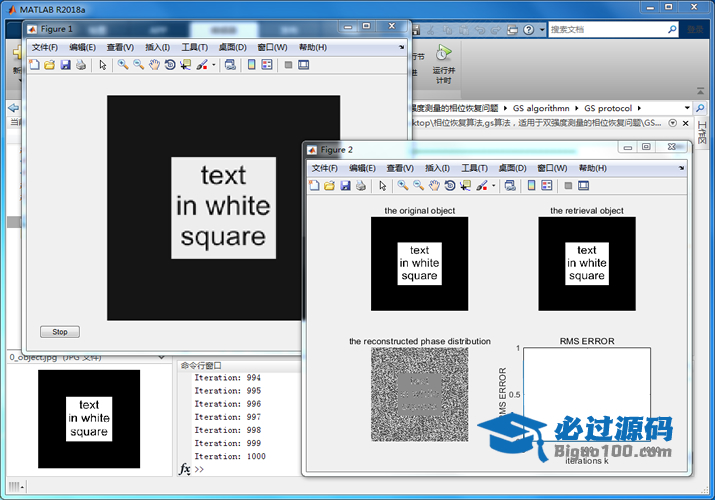
Task: Toggle Insert Legend in Figure 2 toolbar
Action: click(547, 185)
